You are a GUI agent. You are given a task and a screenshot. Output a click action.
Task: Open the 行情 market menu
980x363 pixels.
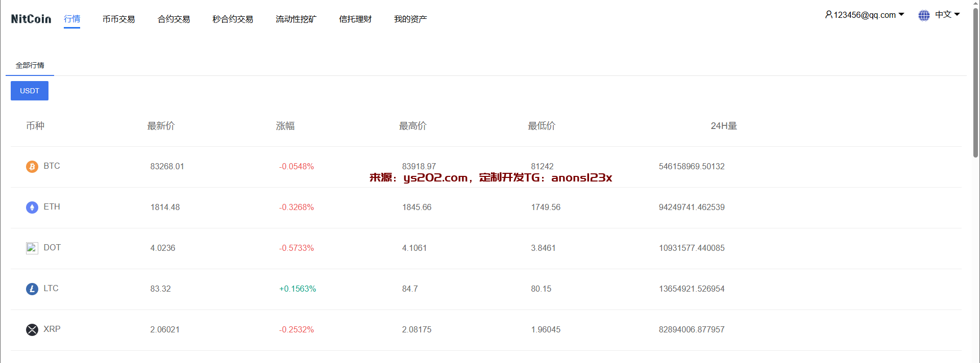tap(72, 19)
